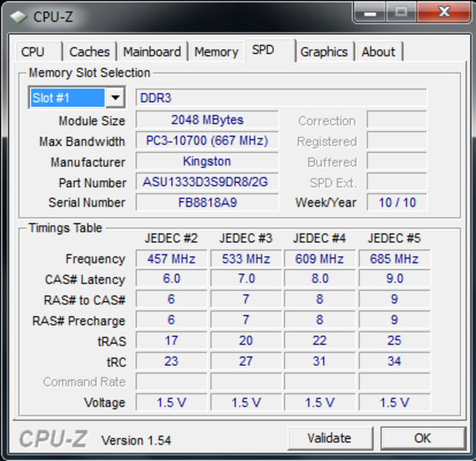This screenshot has height=461, width=476.
Task: Switch to the CPU tab
Action: click(39, 51)
